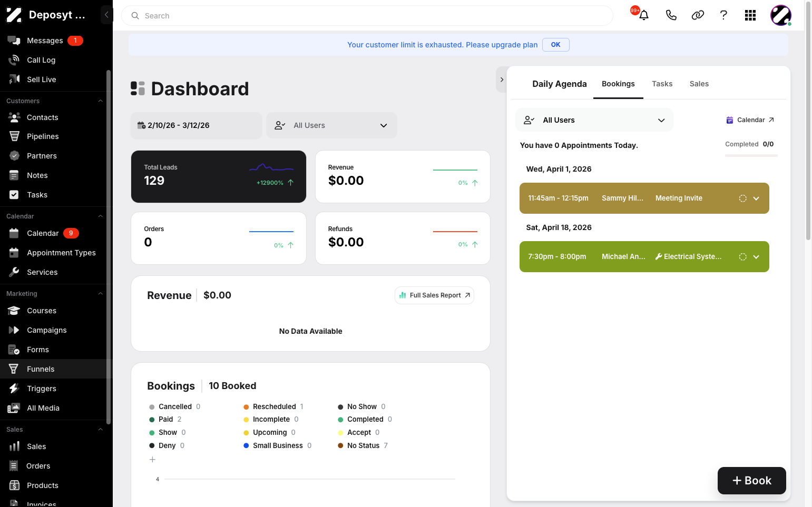Open the phone dialer icon
This screenshot has width=812, height=507.
tap(671, 15)
